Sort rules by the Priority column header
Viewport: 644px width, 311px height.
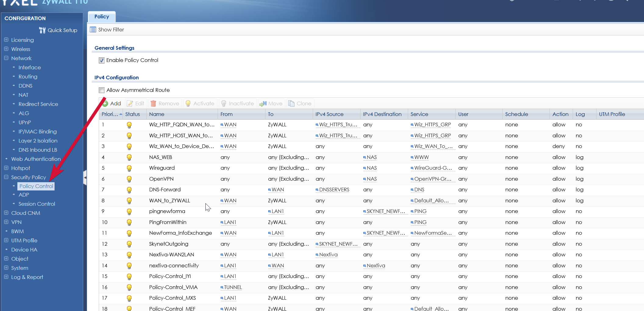pyautogui.click(x=110, y=114)
